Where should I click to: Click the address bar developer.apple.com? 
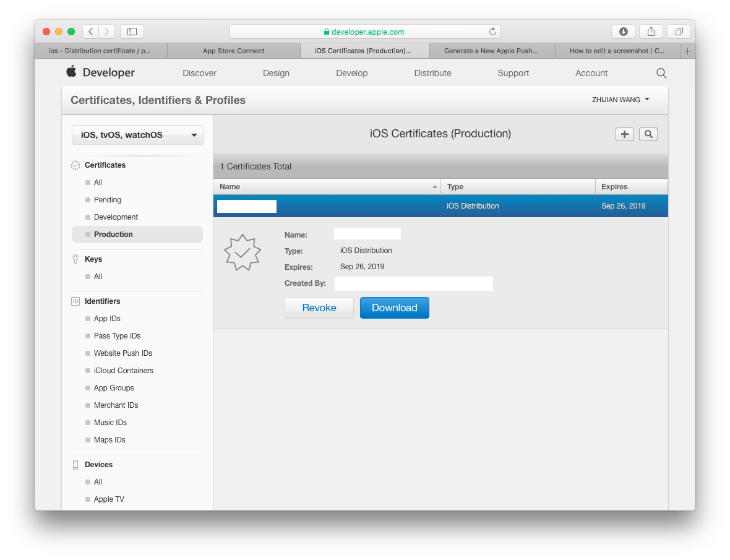click(x=365, y=32)
